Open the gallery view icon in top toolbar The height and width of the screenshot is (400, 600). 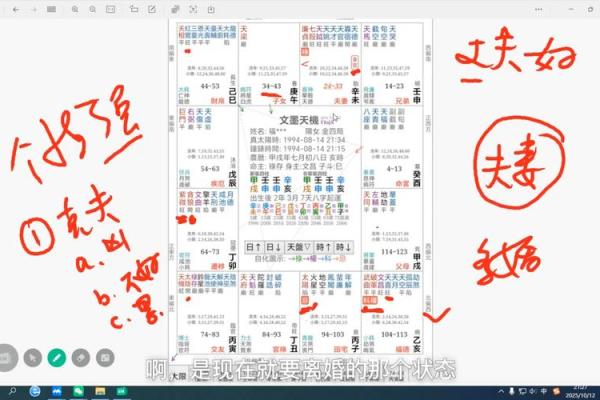tap(51, 9)
